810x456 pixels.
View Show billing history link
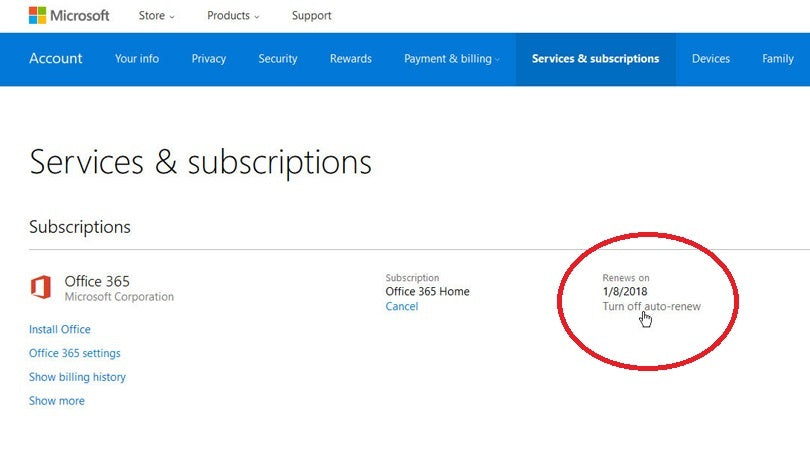77,378
